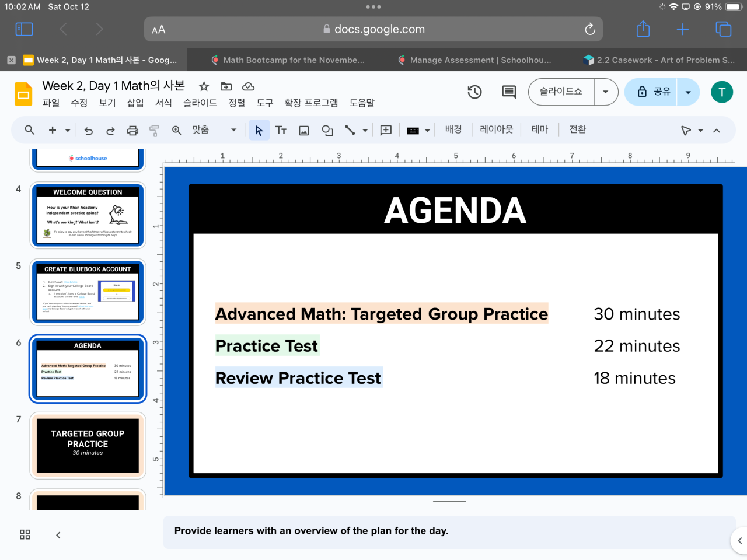Select slide 4 WELCOME QUESTION thumbnail
This screenshot has height=560, width=747.
point(88,215)
